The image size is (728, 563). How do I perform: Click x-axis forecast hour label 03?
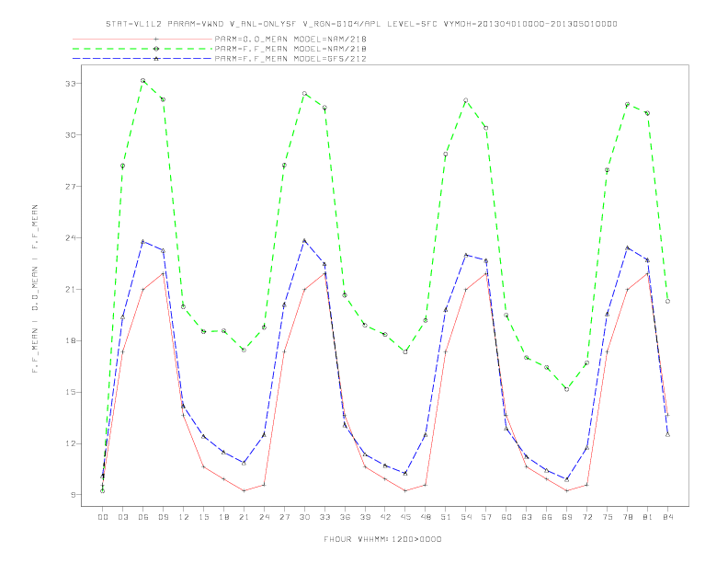pos(122,517)
